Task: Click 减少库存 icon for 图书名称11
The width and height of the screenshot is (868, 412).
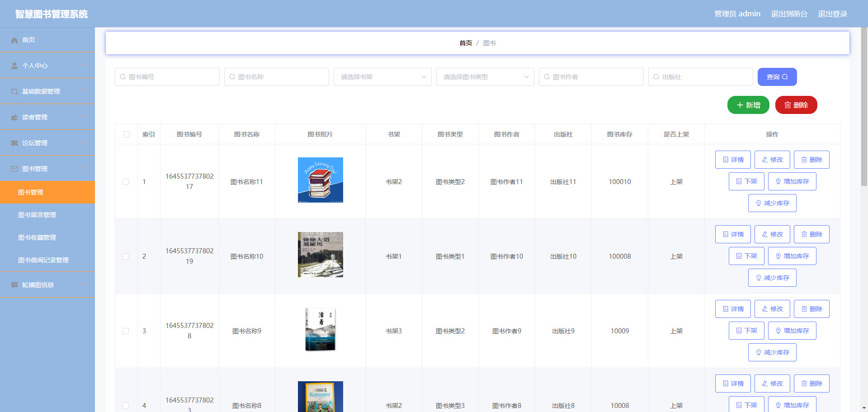Action: [759, 203]
